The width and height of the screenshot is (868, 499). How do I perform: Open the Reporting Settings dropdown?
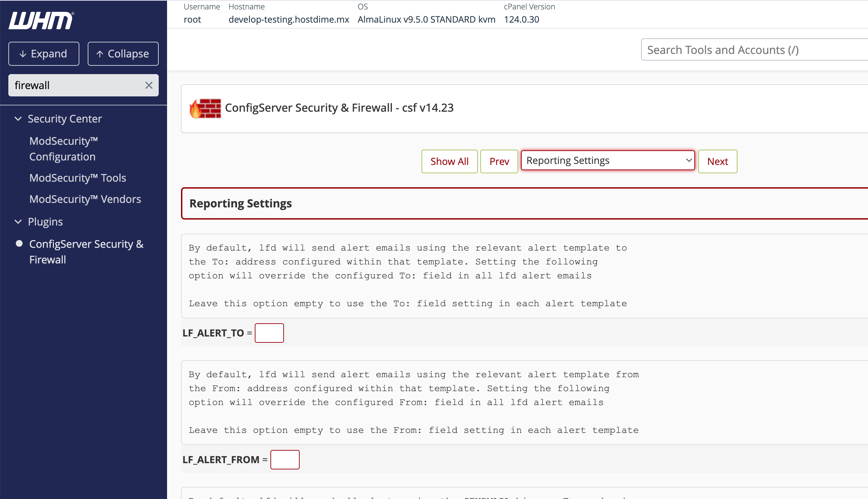tap(608, 161)
